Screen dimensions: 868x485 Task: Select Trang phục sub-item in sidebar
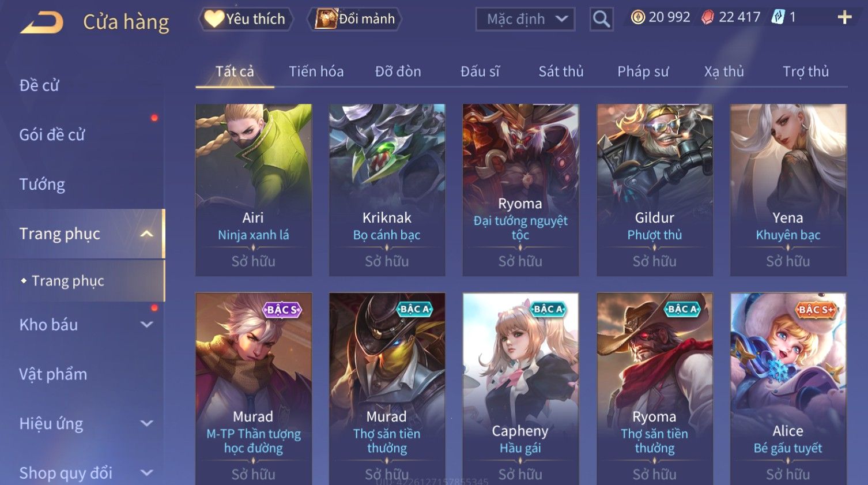coord(67,281)
